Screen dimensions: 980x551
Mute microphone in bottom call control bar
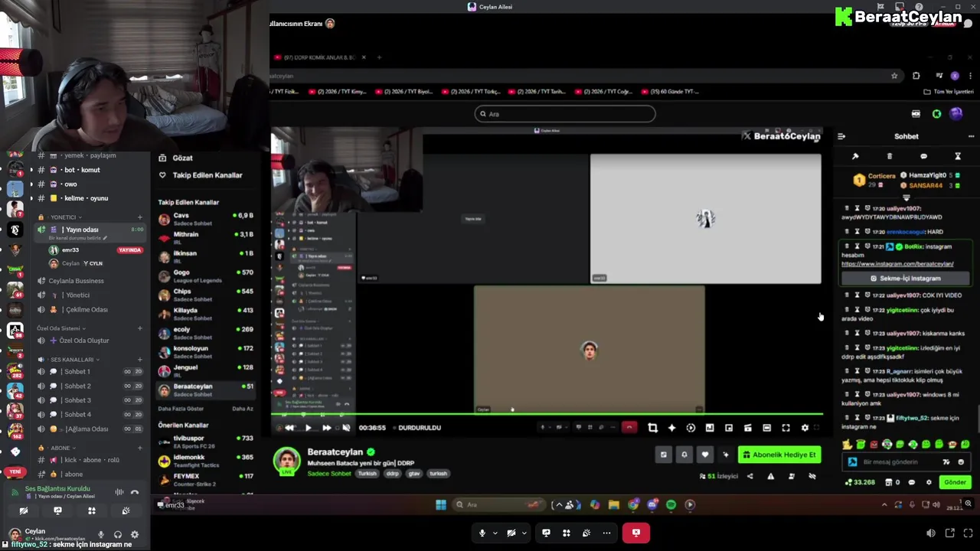pos(482,533)
